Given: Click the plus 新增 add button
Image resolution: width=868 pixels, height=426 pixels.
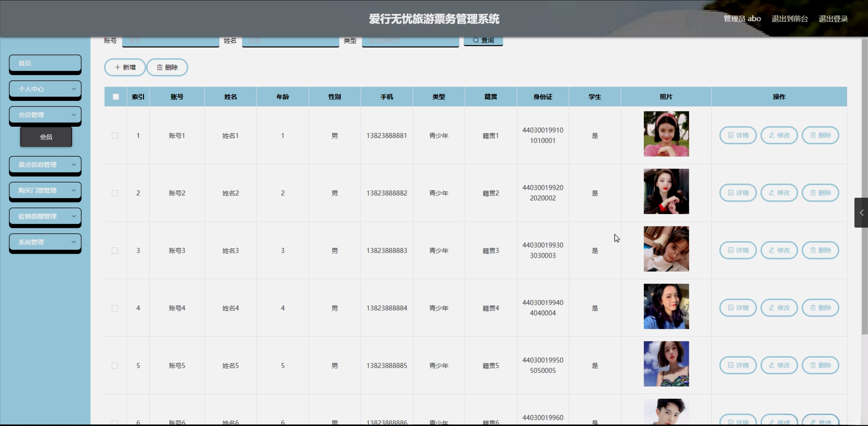Looking at the screenshot, I should (125, 67).
